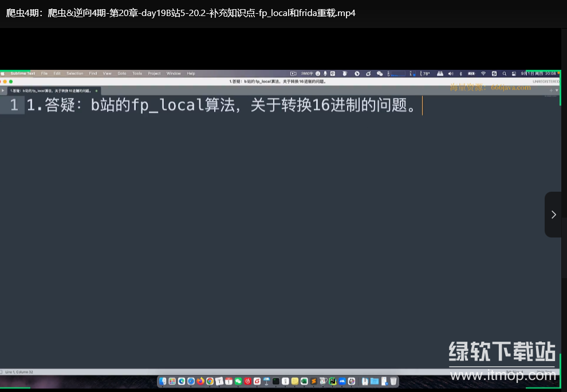Open the Wi-Fi status icon

click(x=483, y=73)
